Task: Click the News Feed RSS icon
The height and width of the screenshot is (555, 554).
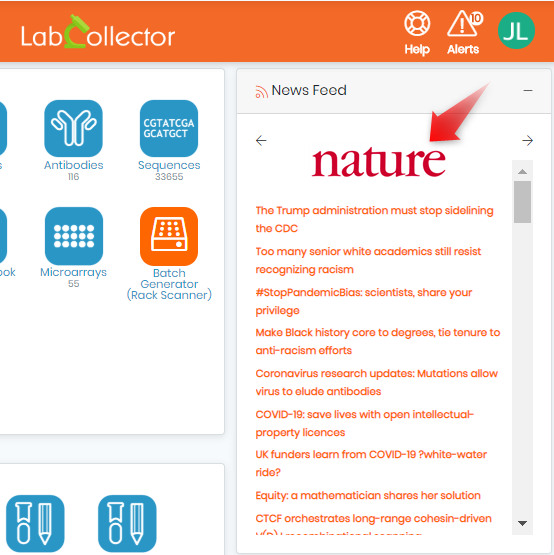Action: point(261,91)
